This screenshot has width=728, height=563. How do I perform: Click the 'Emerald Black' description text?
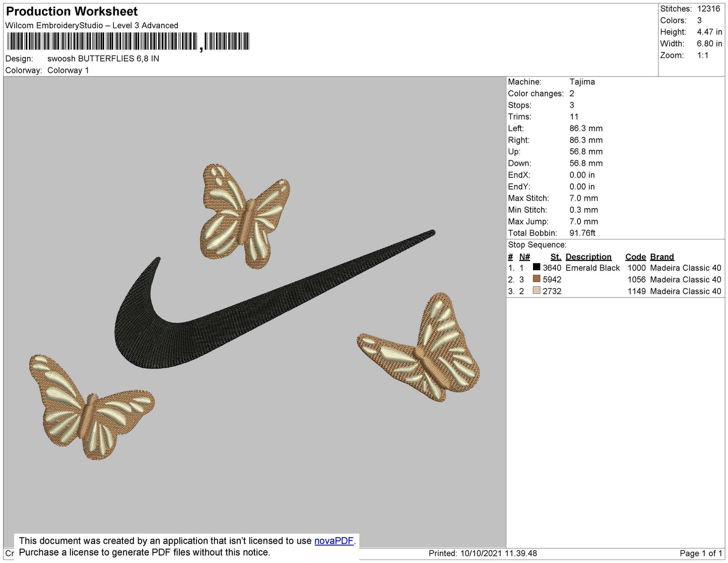[x=592, y=268]
